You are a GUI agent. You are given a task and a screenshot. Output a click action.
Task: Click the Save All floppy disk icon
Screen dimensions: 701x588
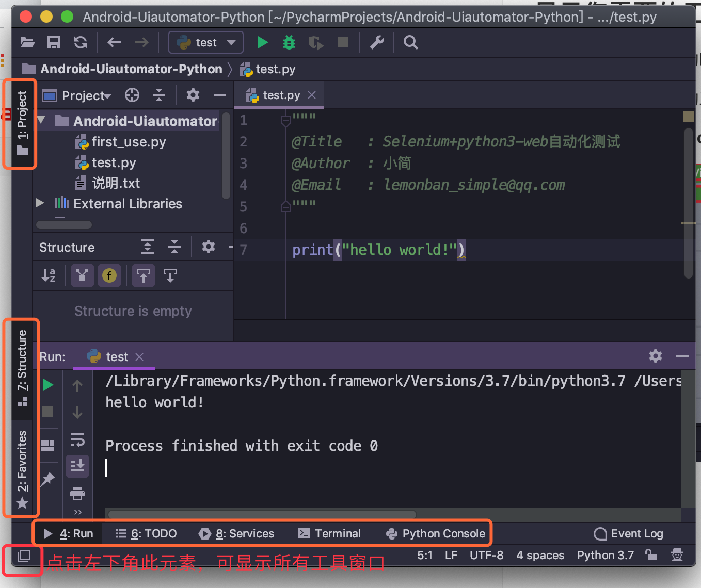pos(54,42)
